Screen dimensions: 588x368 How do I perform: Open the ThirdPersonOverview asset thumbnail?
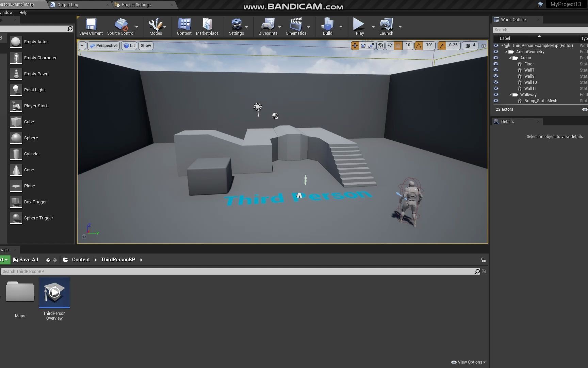pos(54,292)
